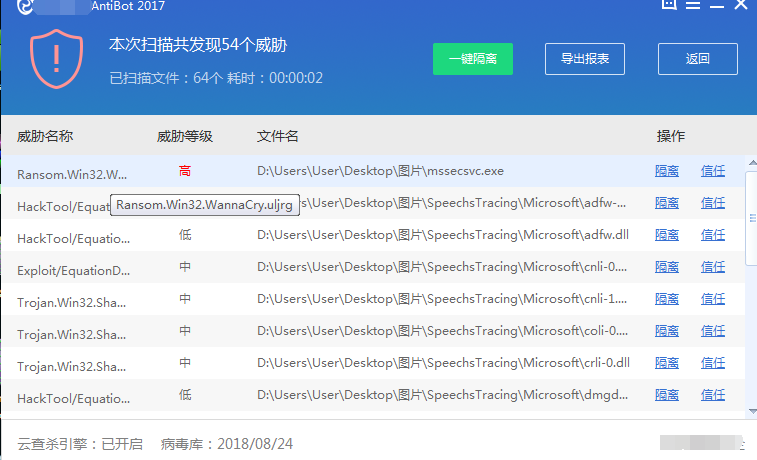Screen dimensions: 757x460
Task: Click the 导出报表 export report button
Action: point(585,59)
